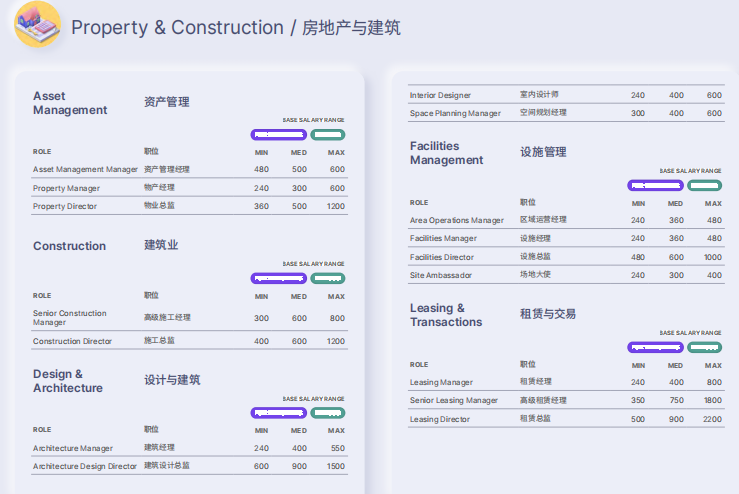This screenshot has height=494, width=739.
Task: Click the Chinese heading 设施管理
Action: 543,152
